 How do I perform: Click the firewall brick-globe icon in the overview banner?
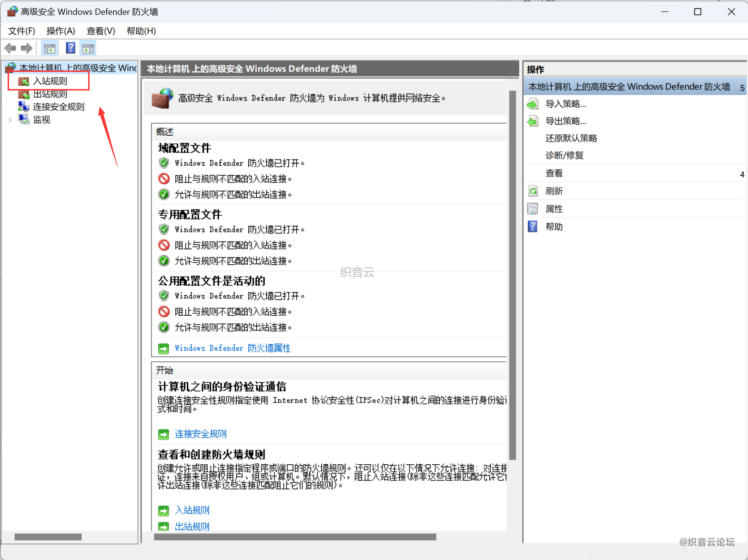point(162,98)
